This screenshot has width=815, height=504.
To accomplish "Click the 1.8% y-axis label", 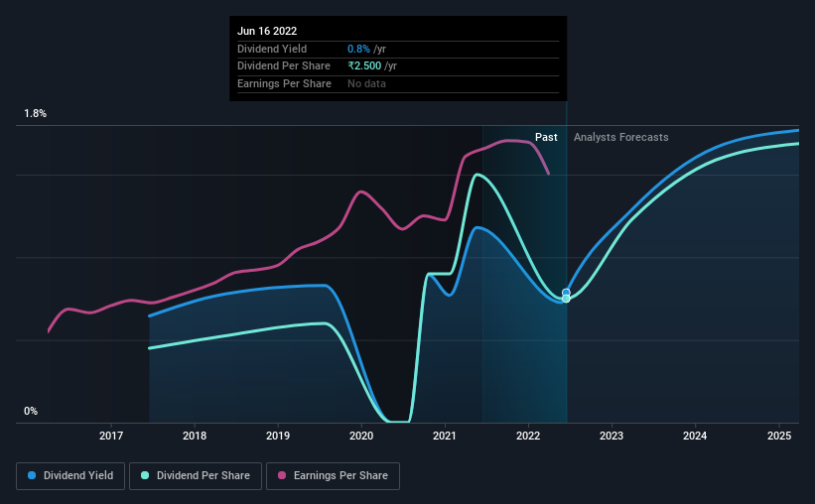I will (x=36, y=113).
